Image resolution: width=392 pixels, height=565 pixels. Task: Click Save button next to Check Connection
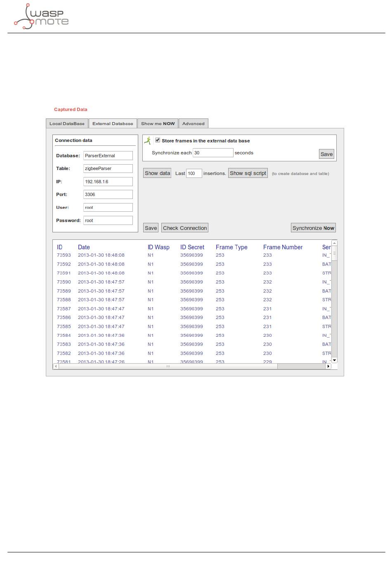tap(151, 228)
